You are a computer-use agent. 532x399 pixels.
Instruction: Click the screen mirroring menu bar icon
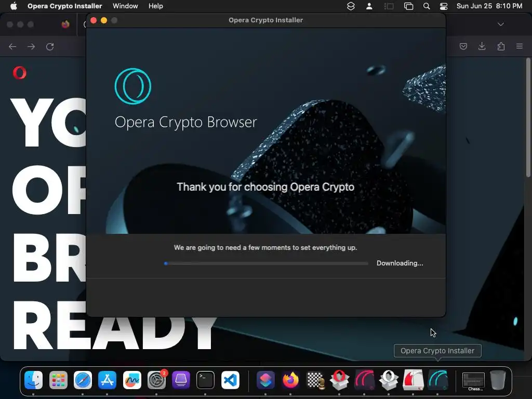coord(408,6)
